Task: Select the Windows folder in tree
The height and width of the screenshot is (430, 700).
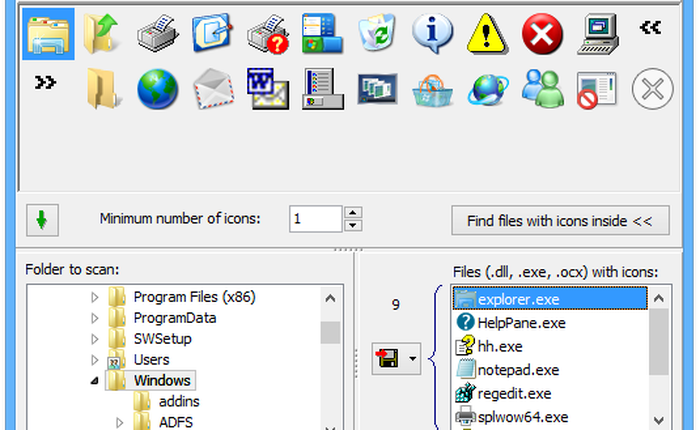Action: coord(162,380)
